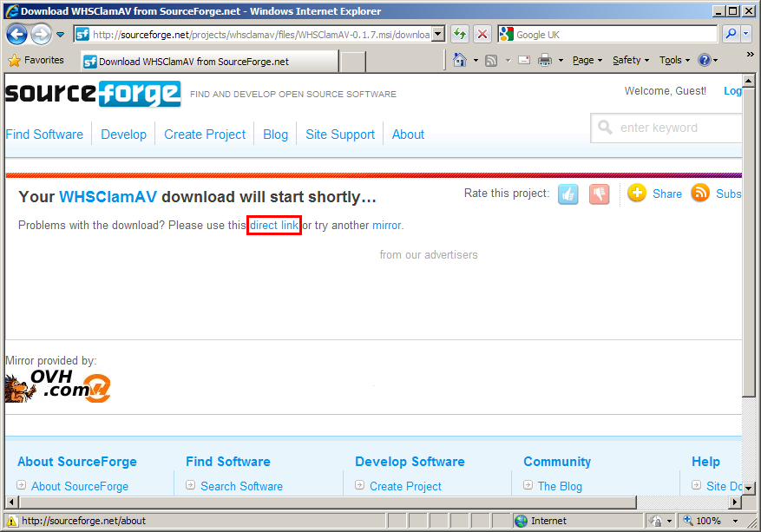
Task: Click the 'direct link' download hyperlink
Action: [274, 226]
